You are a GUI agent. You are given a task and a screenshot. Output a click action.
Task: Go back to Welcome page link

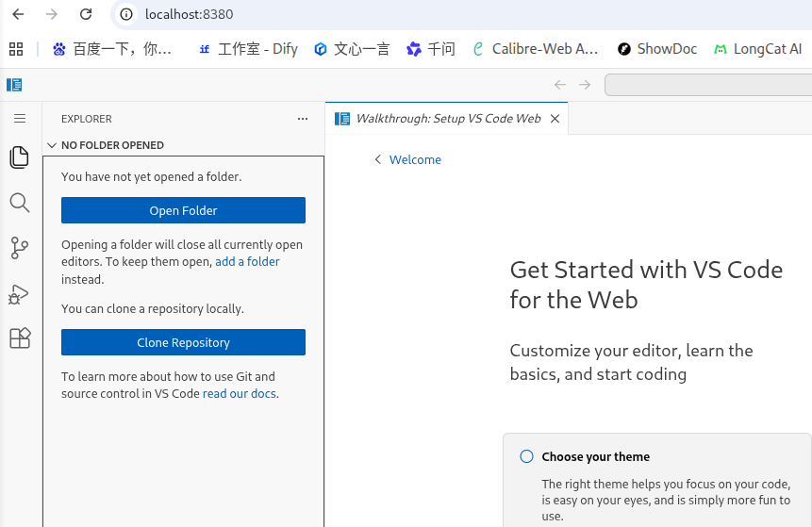(x=415, y=160)
